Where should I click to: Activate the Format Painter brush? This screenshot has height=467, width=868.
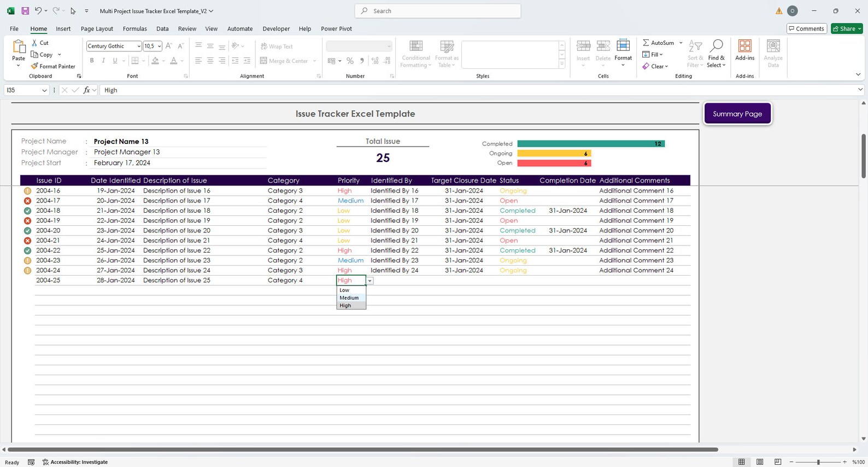click(x=54, y=66)
